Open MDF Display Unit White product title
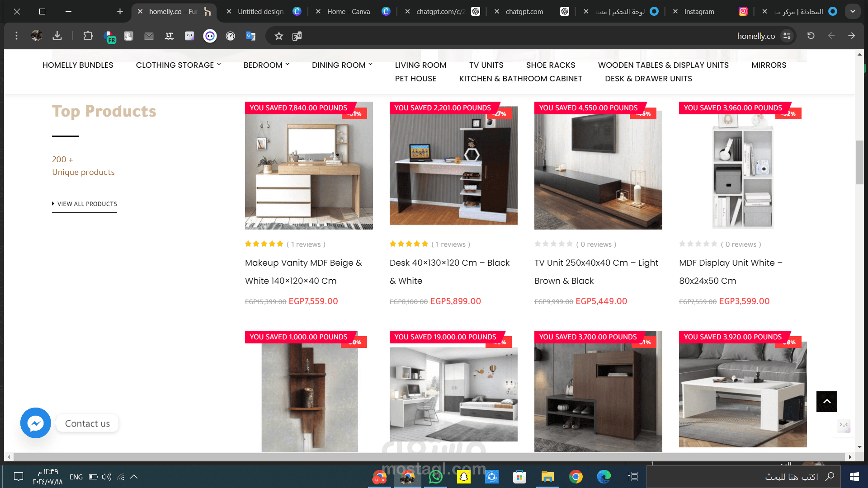The height and width of the screenshot is (488, 868). [x=731, y=272]
